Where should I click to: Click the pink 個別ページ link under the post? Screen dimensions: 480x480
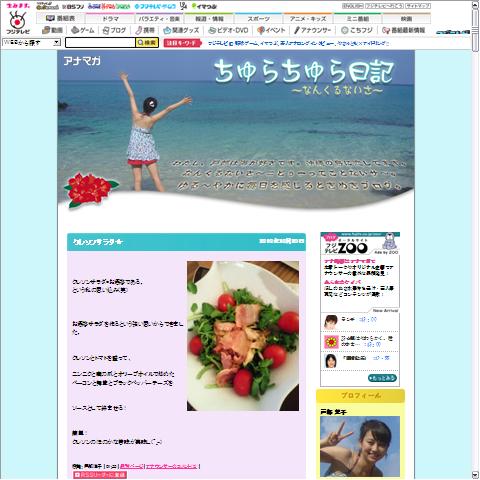131,466
